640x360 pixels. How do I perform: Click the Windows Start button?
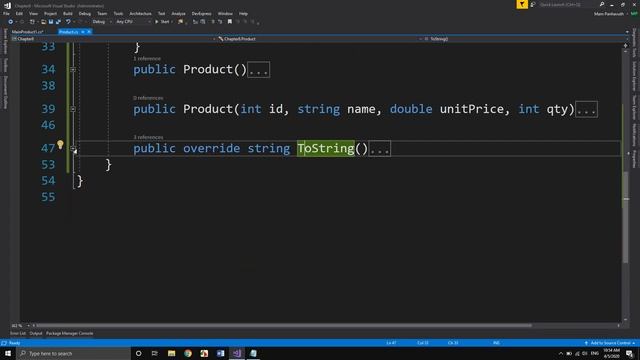pyautogui.click(x=8, y=353)
